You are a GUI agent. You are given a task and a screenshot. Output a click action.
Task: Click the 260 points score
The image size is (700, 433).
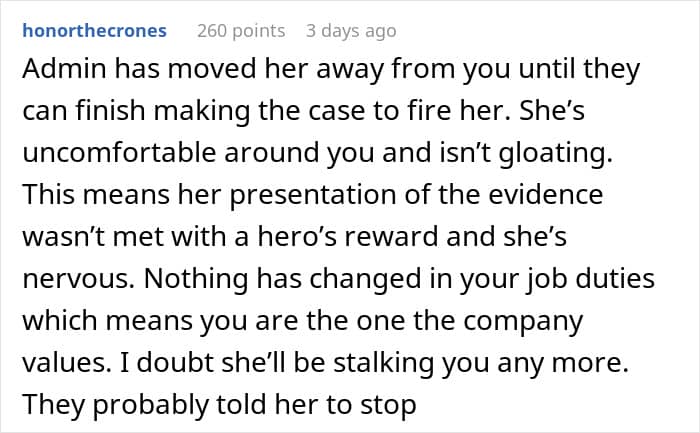click(x=241, y=30)
